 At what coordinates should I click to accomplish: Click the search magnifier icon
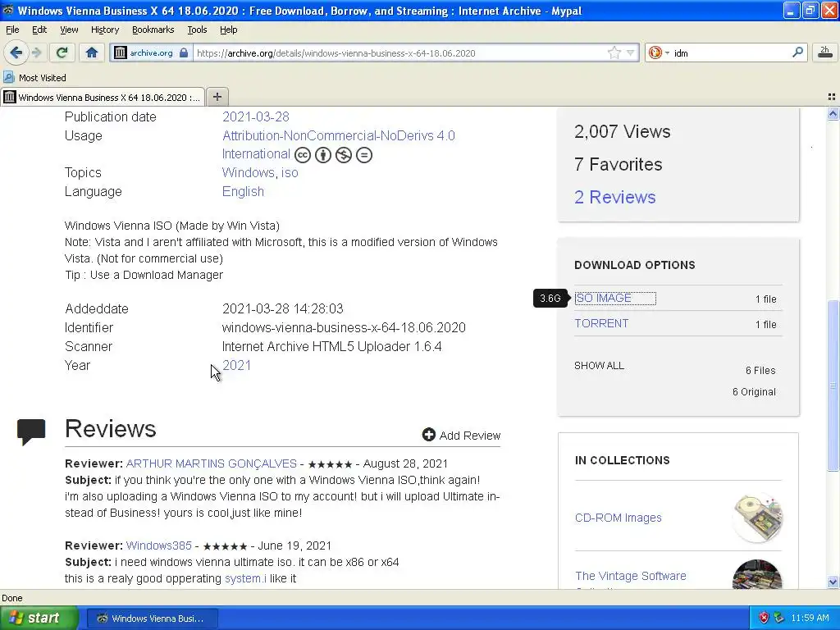pos(797,52)
